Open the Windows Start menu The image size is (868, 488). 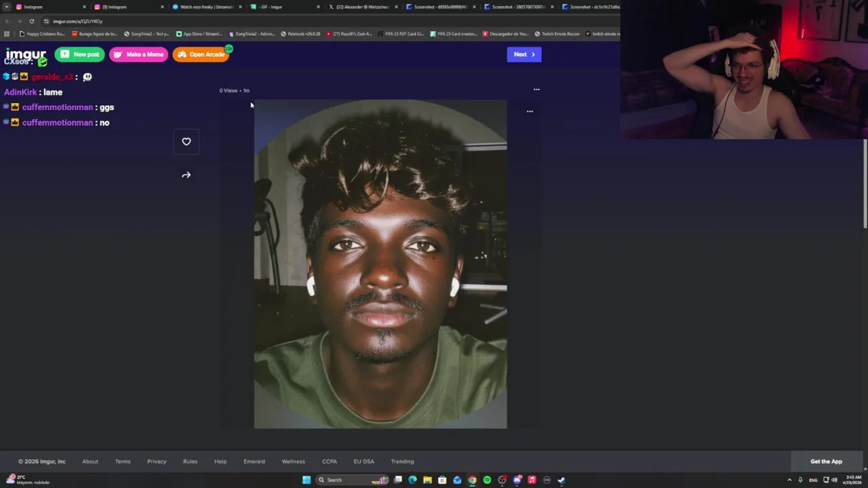click(x=307, y=480)
